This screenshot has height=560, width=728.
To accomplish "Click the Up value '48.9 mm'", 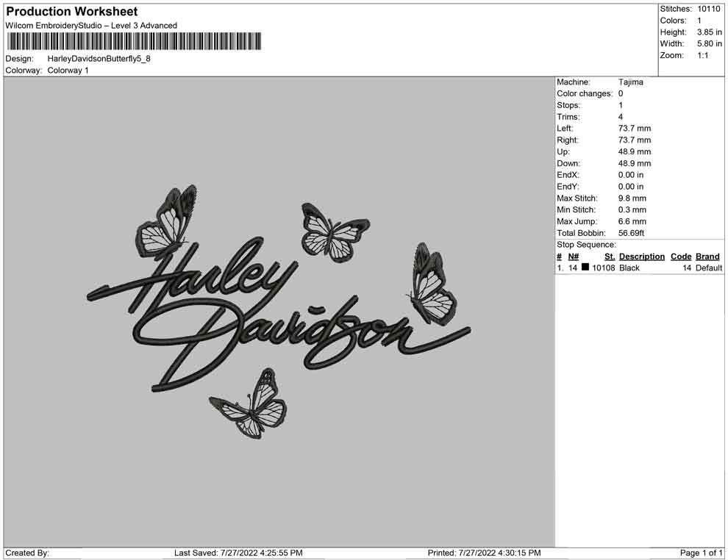I will coord(634,151).
